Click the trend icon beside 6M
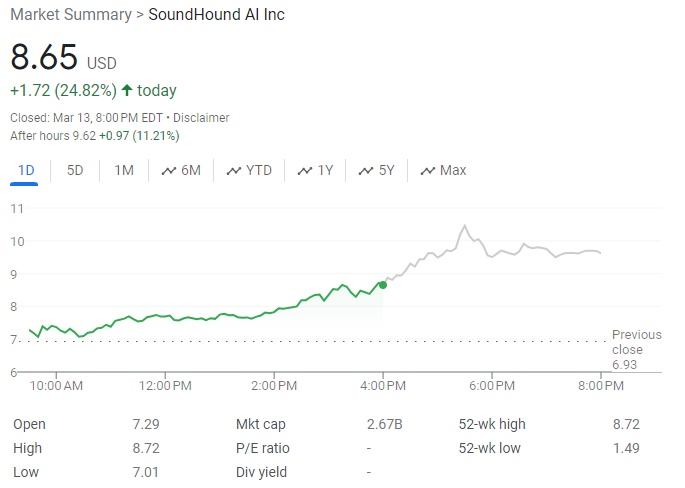Screen dimensions: 685x488 [168, 171]
